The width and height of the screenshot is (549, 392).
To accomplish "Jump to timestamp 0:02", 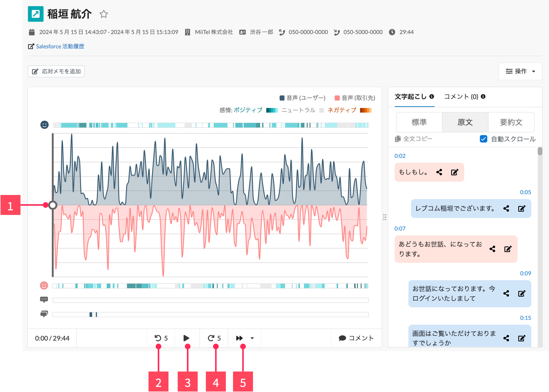I will pos(400,156).
